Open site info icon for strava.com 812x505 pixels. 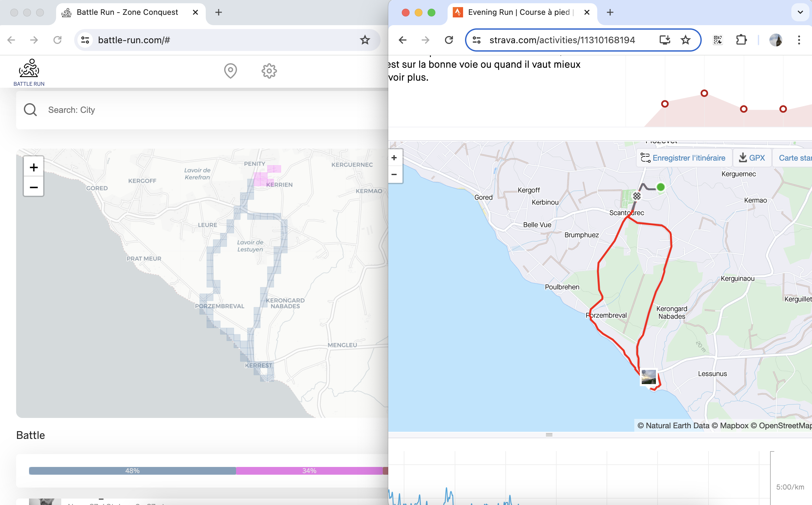point(477,40)
